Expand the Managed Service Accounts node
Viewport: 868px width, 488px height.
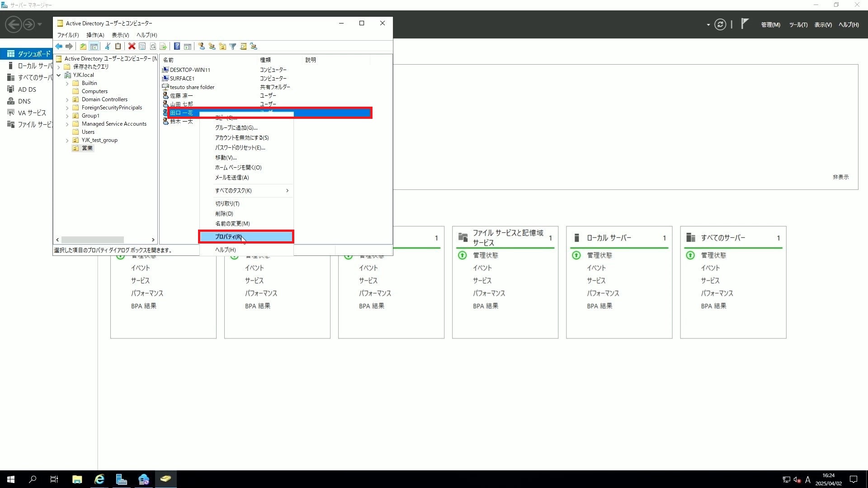point(67,124)
